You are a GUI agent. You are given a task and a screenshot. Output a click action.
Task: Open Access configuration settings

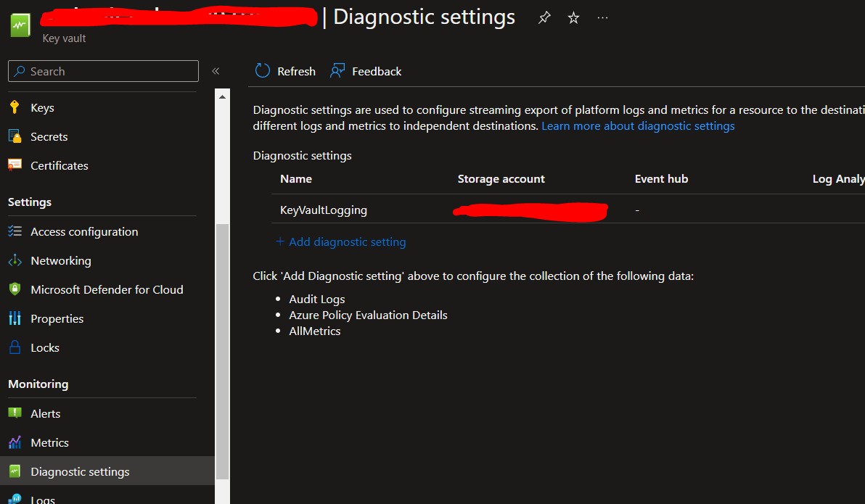point(84,231)
